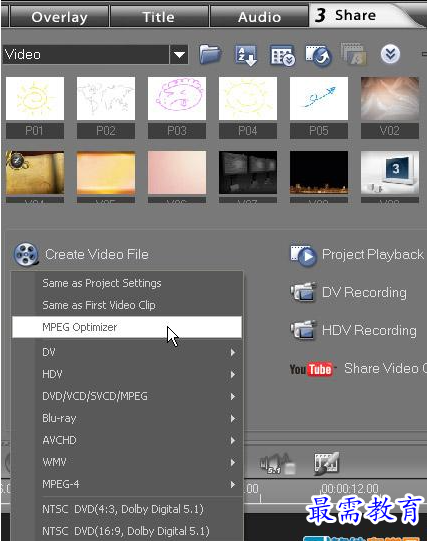The width and height of the screenshot is (430, 541).
Task: Select the P04 yellow sun thumbnail
Action: click(x=248, y=98)
